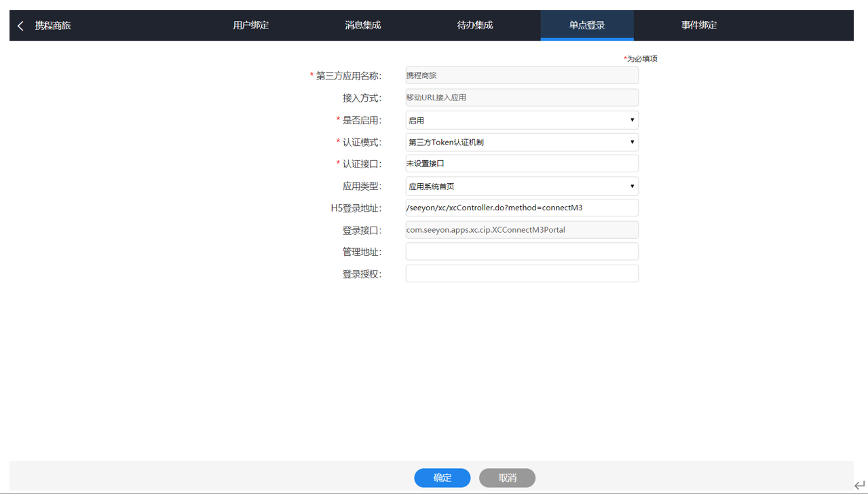
Task: Focus the empty 管理地址 input field
Action: pos(521,252)
